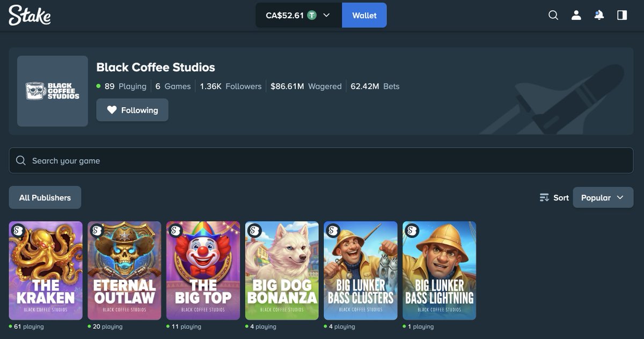644x339 pixels.
Task: Click the Search your game field
Action: coord(321,160)
